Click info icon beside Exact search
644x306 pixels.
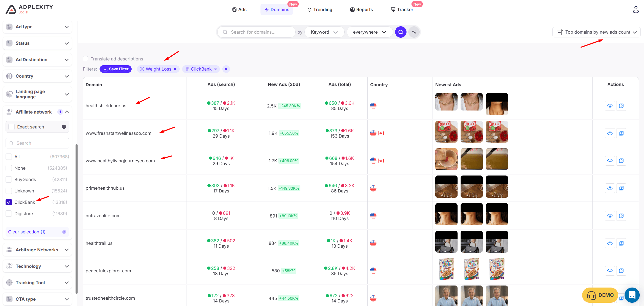pos(64,127)
